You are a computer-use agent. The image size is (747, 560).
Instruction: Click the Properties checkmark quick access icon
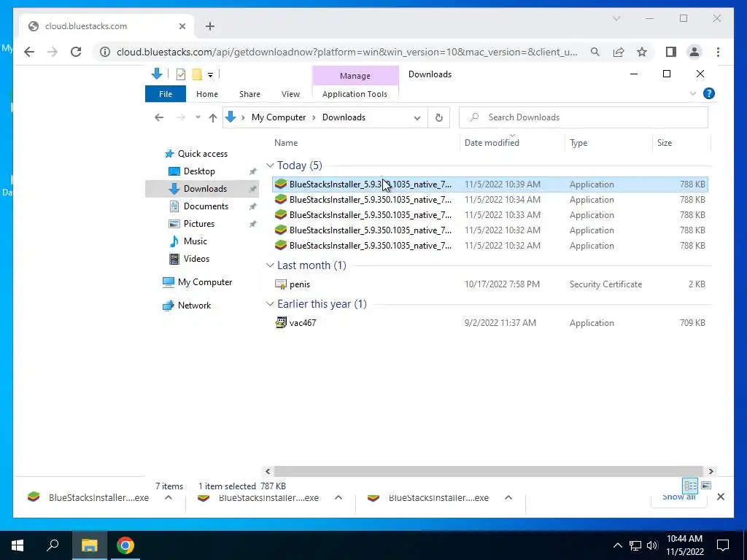(181, 74)
